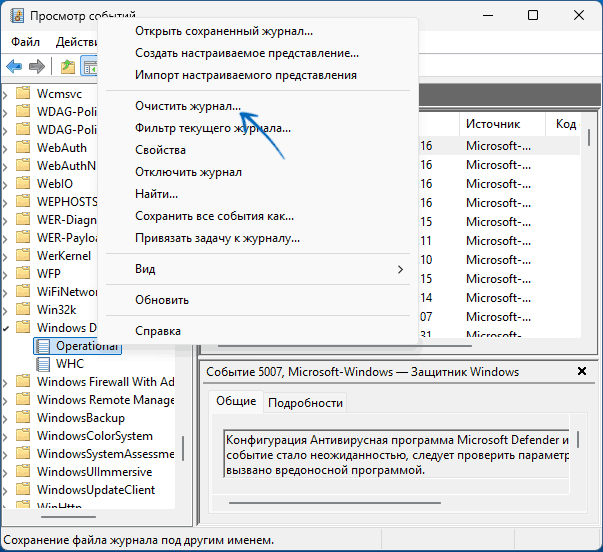Click the WerKernel folder icon

pos(23,255)
